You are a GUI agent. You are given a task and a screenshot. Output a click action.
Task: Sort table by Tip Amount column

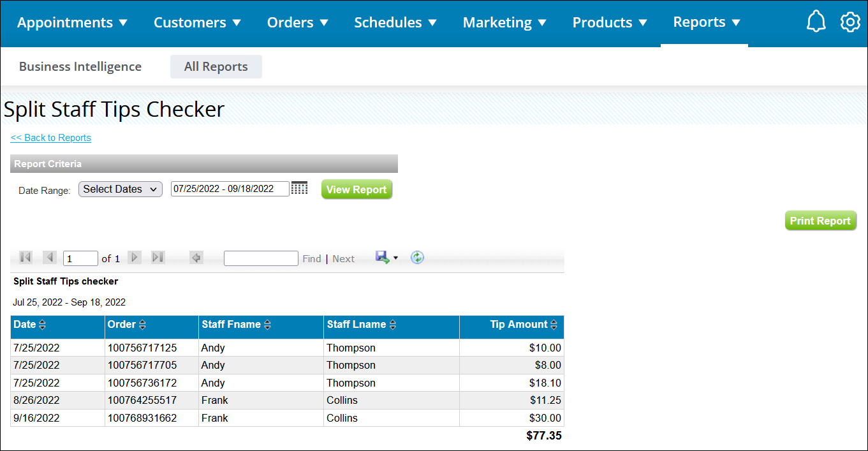pos(555,325)
